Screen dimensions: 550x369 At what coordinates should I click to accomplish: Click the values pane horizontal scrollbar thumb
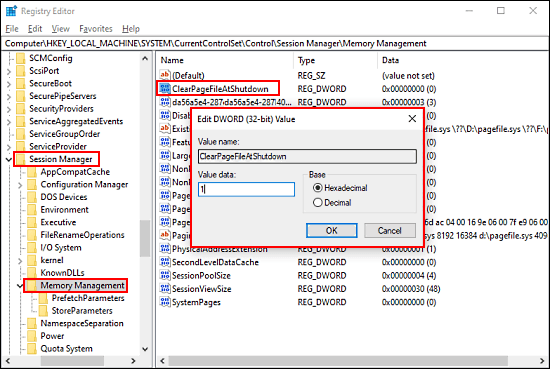(x=338, y=361)
